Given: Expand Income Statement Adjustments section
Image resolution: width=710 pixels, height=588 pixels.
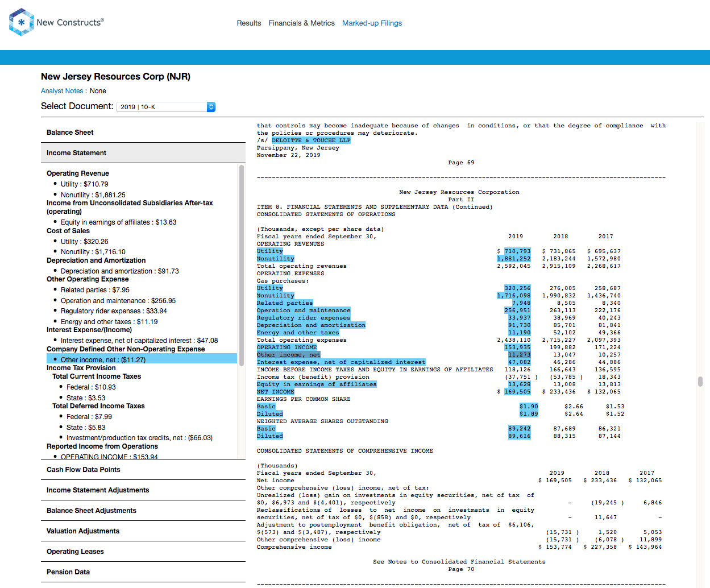Looking at the screenshot, I should click(x=143, y=490).
